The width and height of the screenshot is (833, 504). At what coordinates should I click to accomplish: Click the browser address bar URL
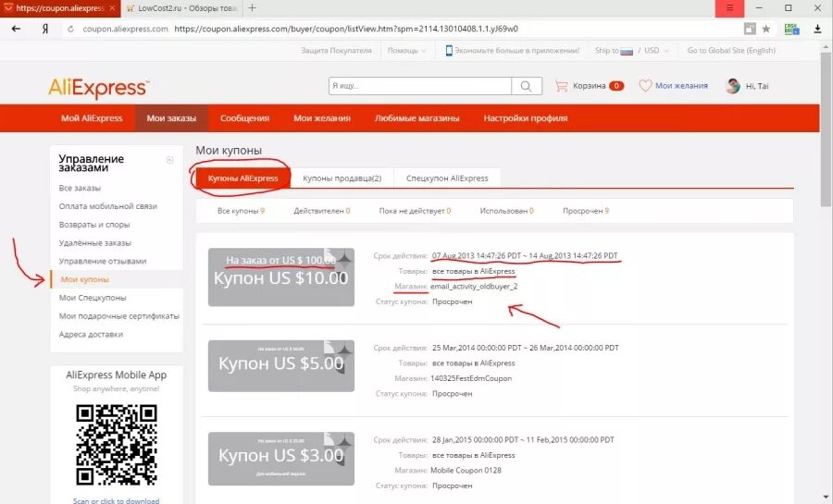coord(346,29)
